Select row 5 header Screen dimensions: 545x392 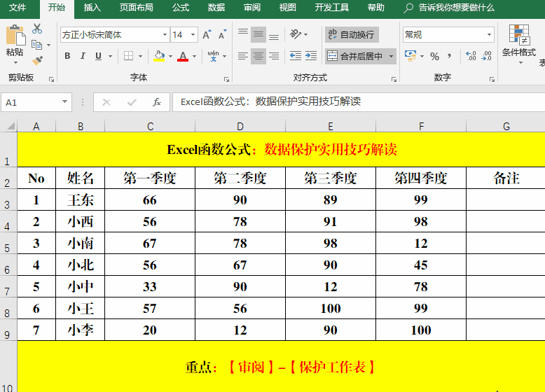[x=8, y=243]
